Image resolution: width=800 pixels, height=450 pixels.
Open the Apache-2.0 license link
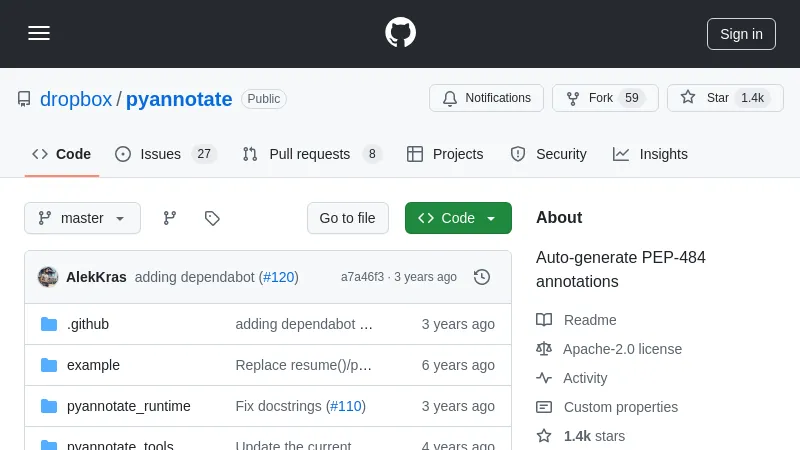[622, 349]
